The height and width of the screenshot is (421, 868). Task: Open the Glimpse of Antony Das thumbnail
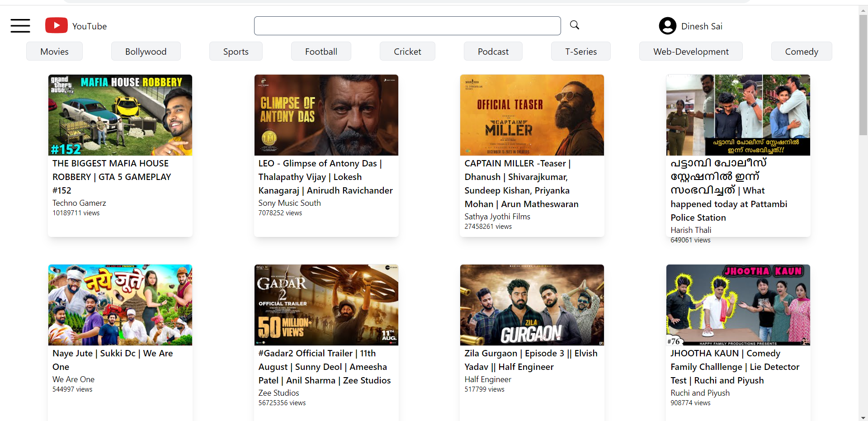326,115
